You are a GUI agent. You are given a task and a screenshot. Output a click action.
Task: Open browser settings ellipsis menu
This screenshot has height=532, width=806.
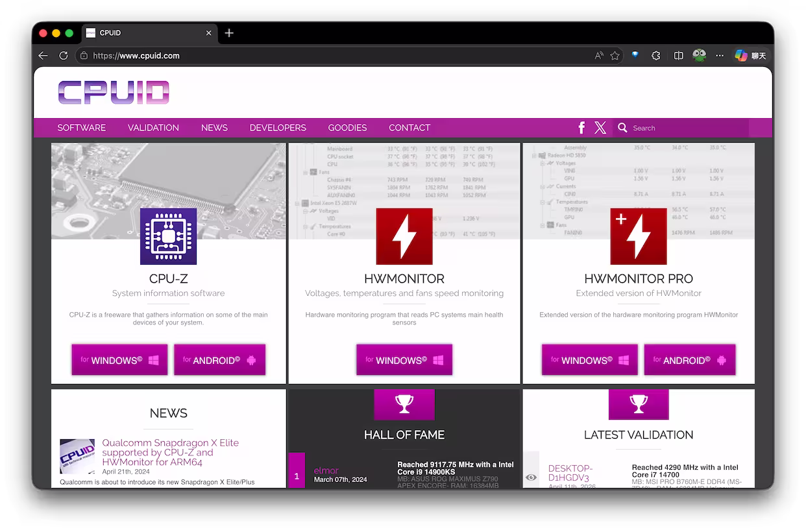719,56
